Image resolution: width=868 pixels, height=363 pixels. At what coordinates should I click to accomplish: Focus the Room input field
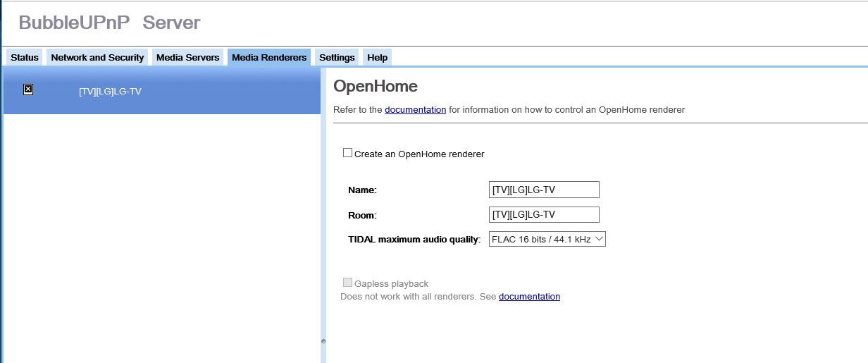pos(544,214)
